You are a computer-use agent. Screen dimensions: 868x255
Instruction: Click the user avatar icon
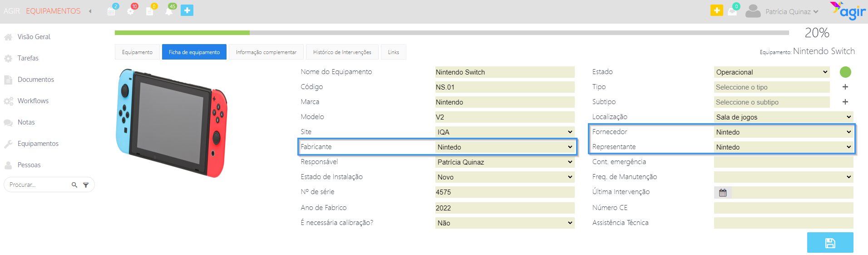click(x=753, y=11)
